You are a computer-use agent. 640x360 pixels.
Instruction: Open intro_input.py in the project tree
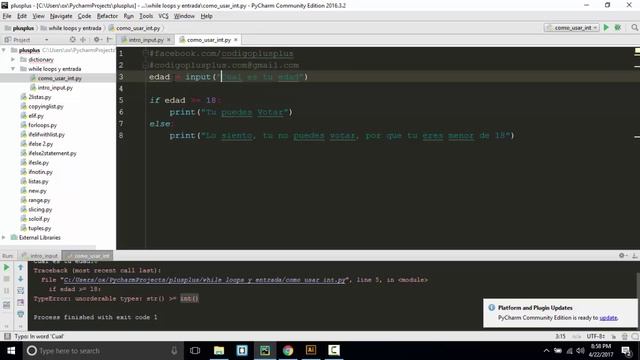(55, 87)
